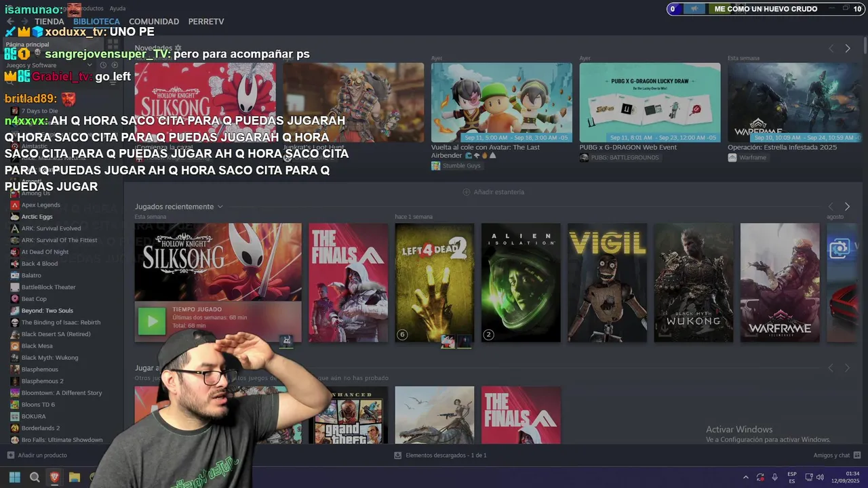Select At Dead Of Night in list
The image size is (868, 488).
coord(45,252)
